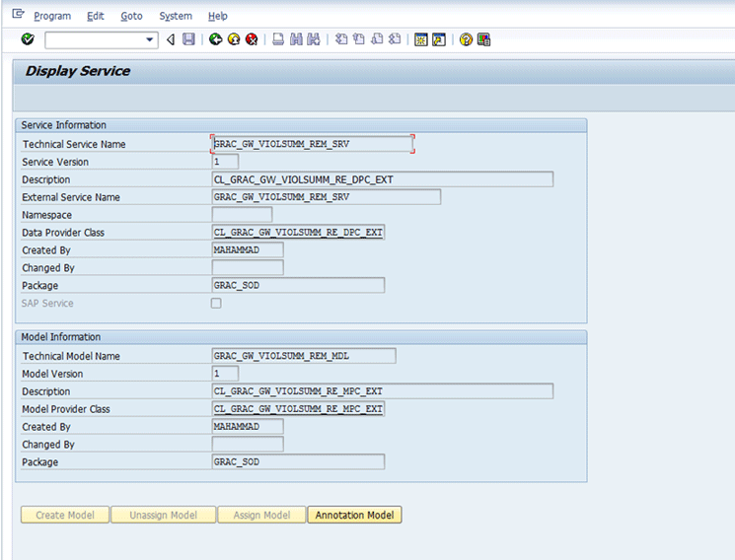Viewport: 735px width, 560px height.
Task: Open the SAP window menu icon
Action: (18, 15)
